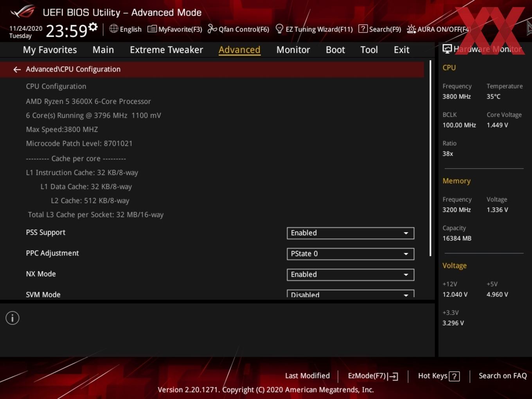Viewport: 532px width, 399px height.
Task: Click CPU temperature 35°C value
Action: (493, 97)
